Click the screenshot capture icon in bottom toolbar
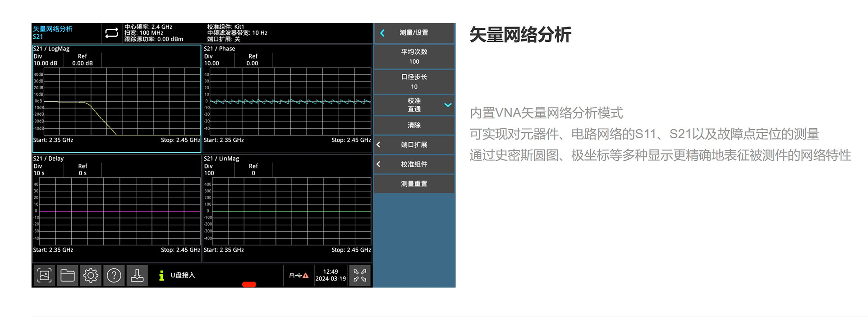 pos(44,275)
